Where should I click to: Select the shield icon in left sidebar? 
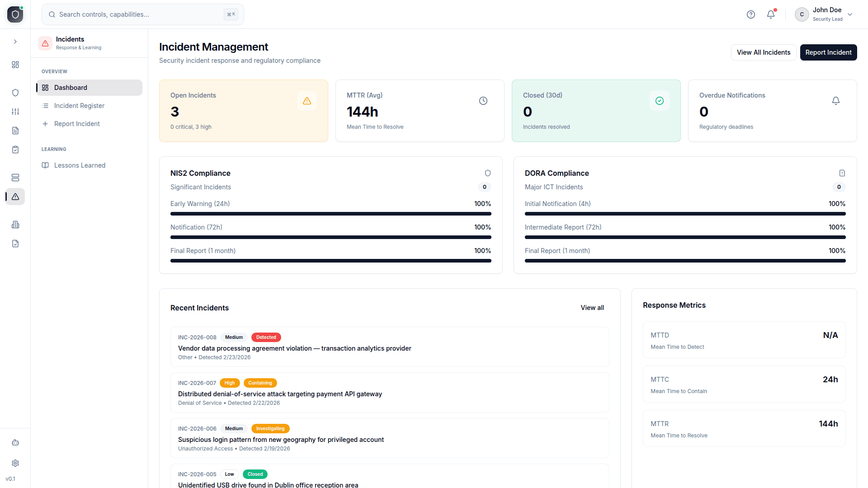click(15, 92)
